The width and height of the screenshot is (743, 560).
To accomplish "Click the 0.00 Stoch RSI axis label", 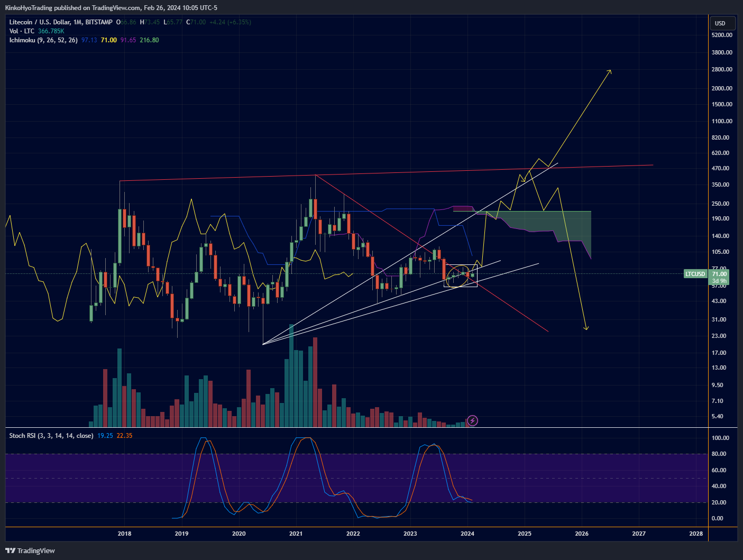I will coord(718,518).
